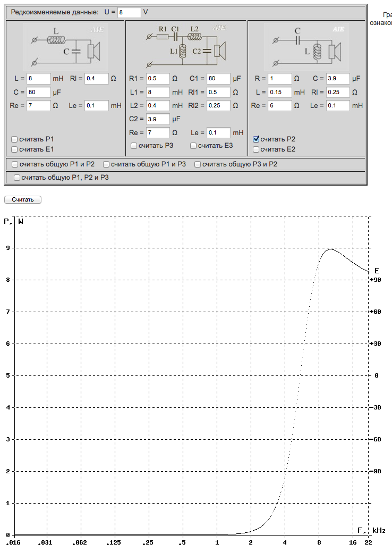The image size is (392, 552).
Task: Toggle считать P3 checkbox
Action: pos(134,146)
